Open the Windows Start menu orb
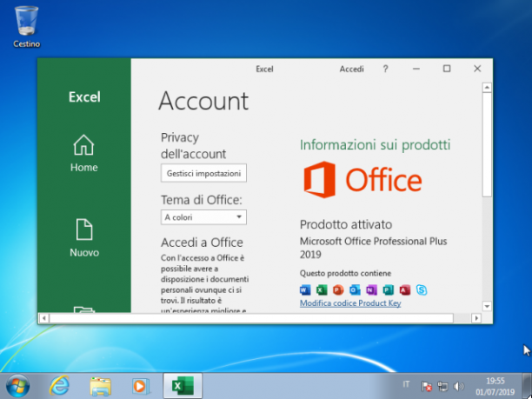 (17, 386)
